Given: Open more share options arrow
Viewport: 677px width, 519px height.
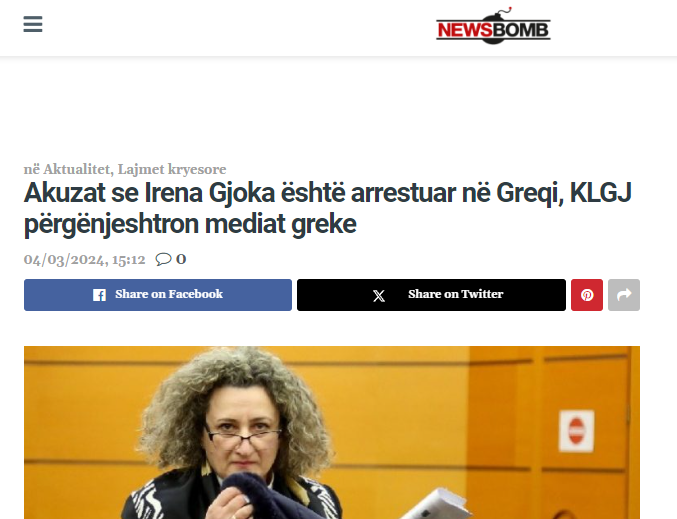Looking at the screenshot, I should pyautogui.click(x=624, y=295).
